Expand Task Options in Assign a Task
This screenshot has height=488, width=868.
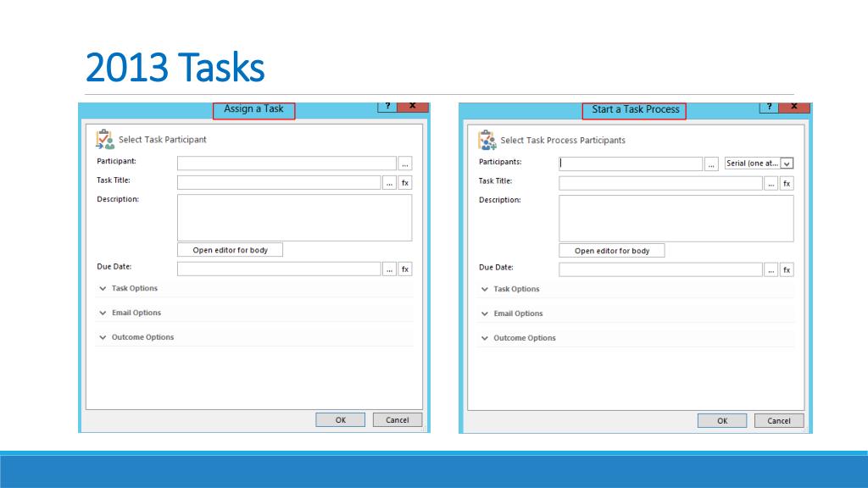129,288
